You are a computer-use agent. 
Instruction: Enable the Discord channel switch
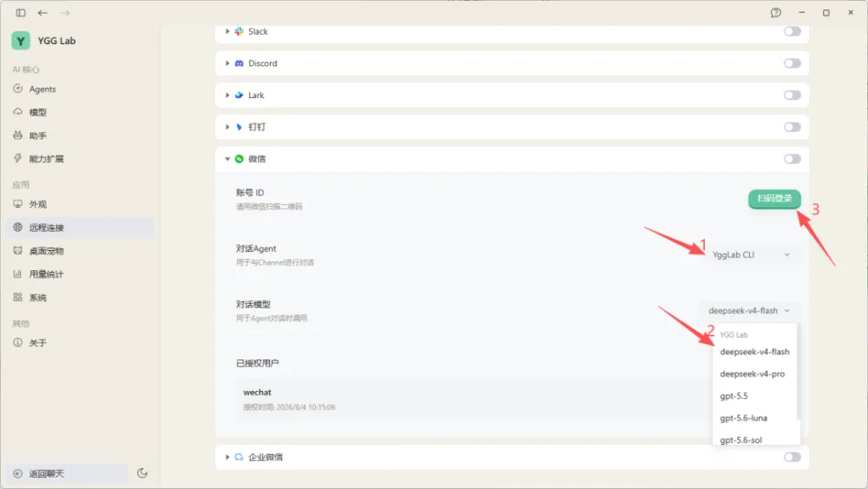792,63
